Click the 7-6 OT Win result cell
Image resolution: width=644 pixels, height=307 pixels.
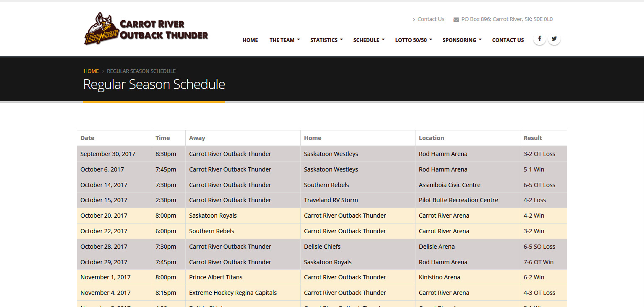pyautogui.click(x=538, y=262)
